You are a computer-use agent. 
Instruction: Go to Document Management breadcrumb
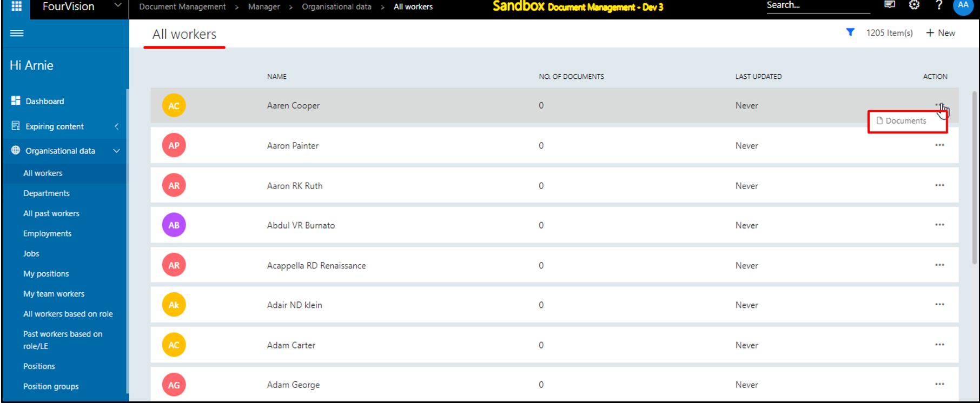[x=182, y=6]
